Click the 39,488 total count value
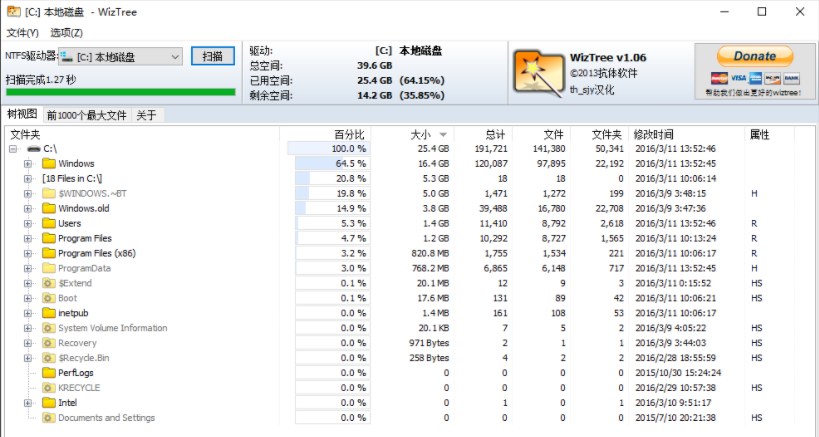Viewport: 819px width, 437px height. click(x=493, y=208)
